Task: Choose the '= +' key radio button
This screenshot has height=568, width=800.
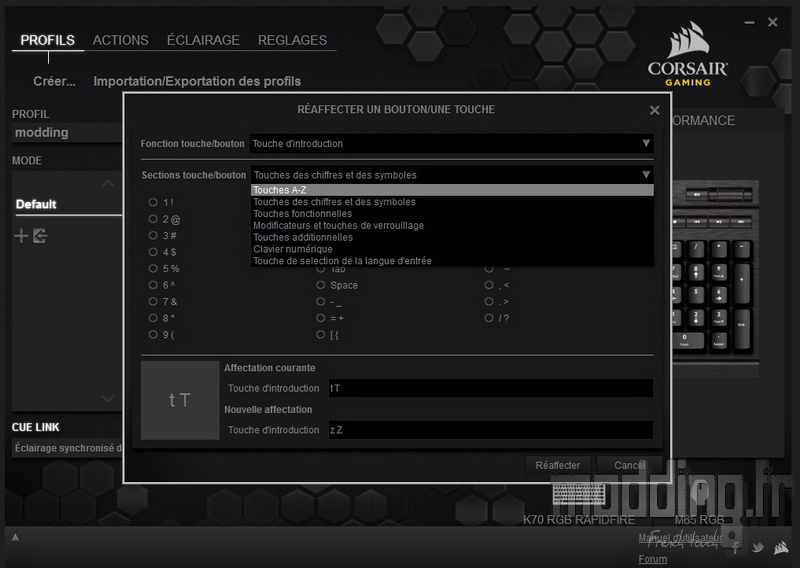Action: coord(320,318)
